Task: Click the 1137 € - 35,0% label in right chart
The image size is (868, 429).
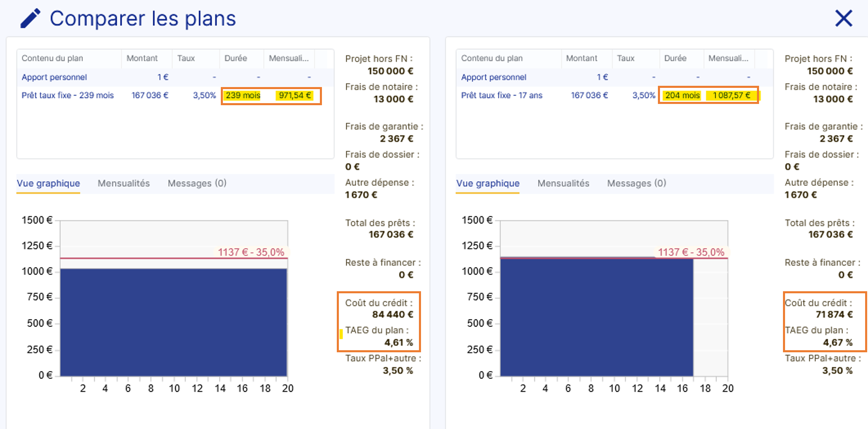Action: coord(691,252)
